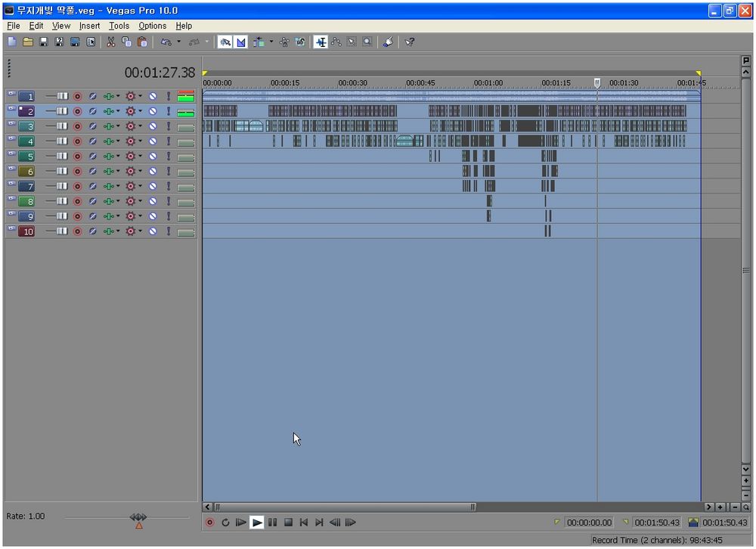This screenshot has width=756, height=549.
Task: Click the Cut scissors icon
Action: [111, 42]
